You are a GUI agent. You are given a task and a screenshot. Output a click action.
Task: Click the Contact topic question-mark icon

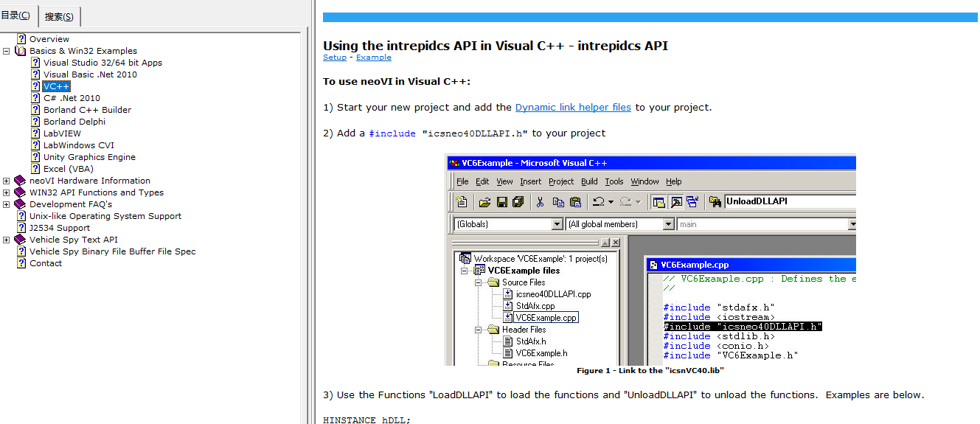[x=22, y=263]
